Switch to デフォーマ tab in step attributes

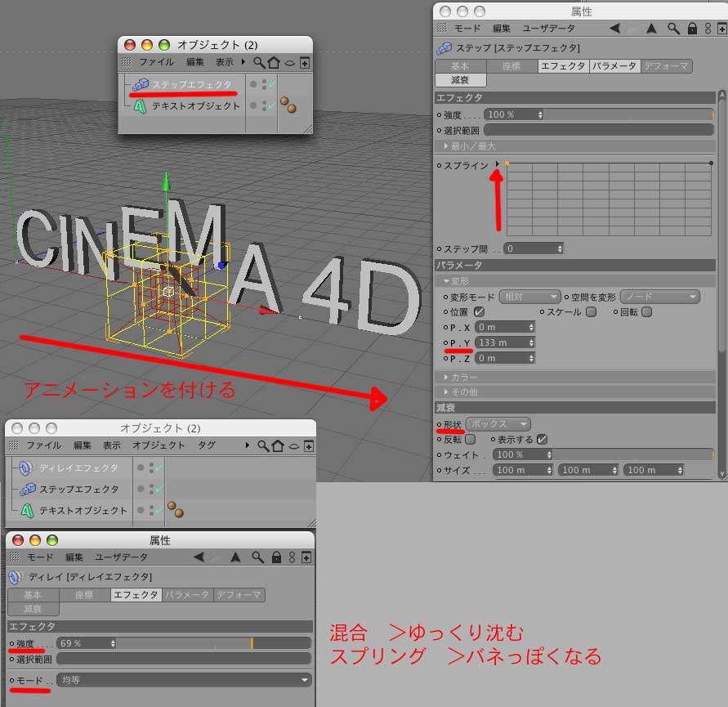[666, 66]
